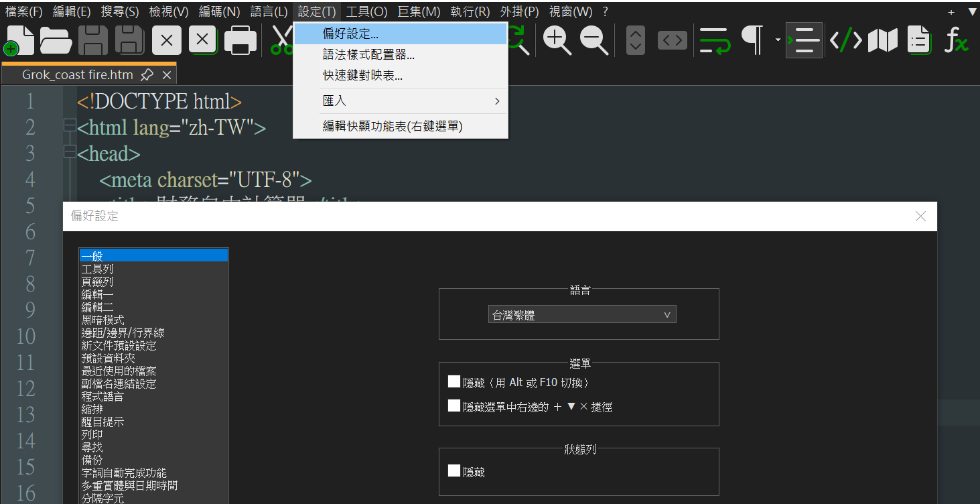Open the 巨集(M) menu
This screenshot has width=980, height=504.
point(419,11)
